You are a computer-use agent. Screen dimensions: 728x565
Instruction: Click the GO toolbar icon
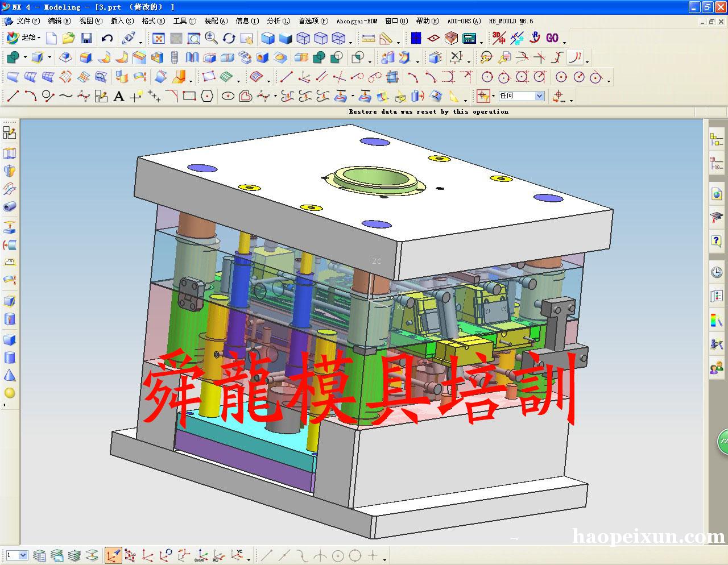pos(552,38)
